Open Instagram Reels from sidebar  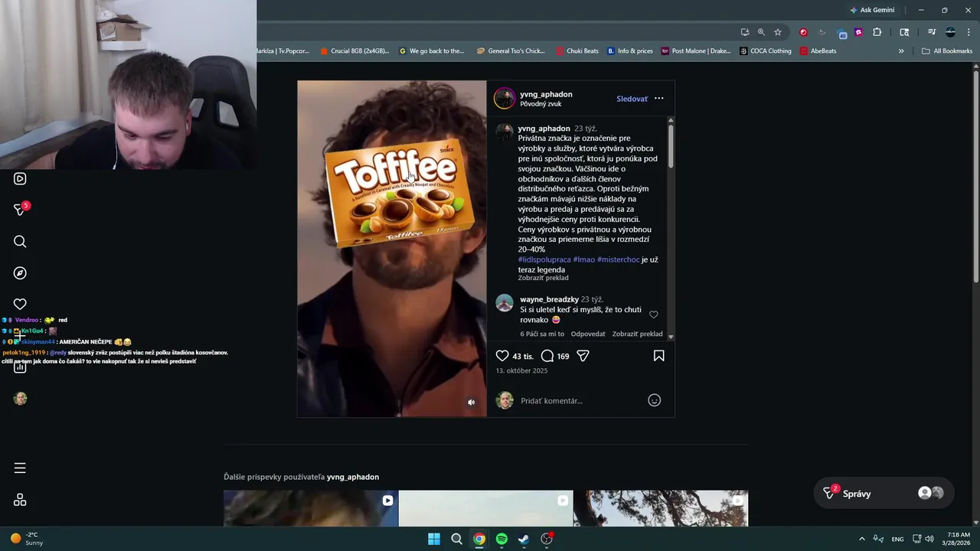click(x=20, y=178)
